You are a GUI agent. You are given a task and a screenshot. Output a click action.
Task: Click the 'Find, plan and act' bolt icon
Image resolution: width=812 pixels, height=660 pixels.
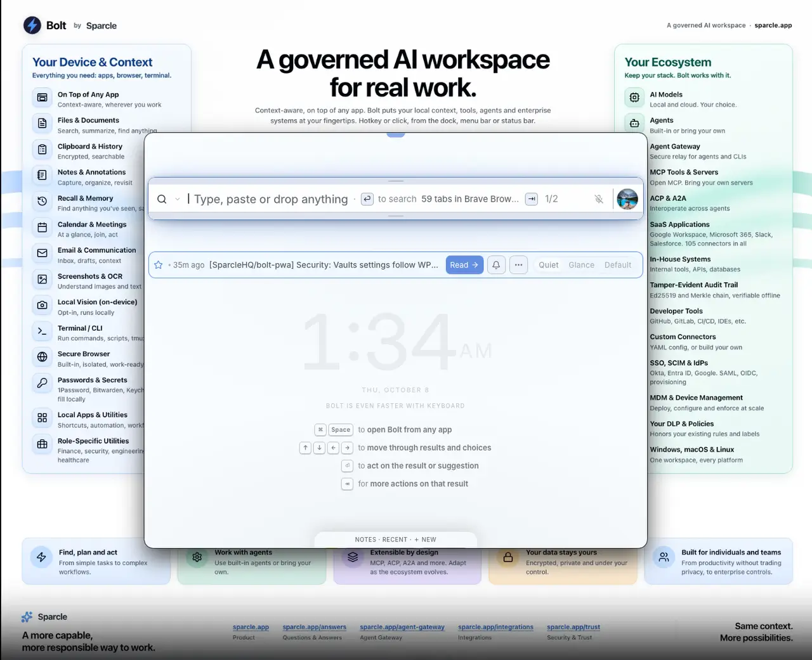click(41, 557)
